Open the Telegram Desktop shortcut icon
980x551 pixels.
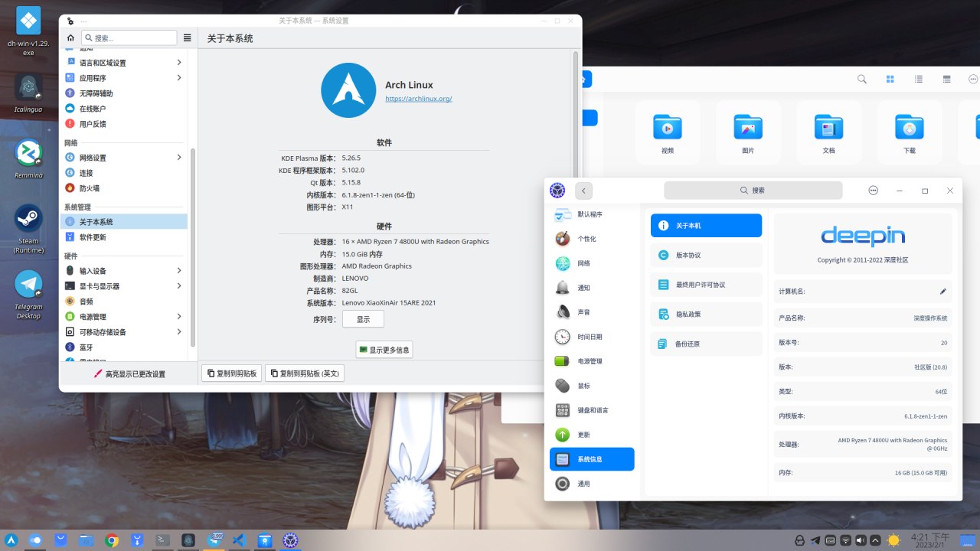pos(29,284)
